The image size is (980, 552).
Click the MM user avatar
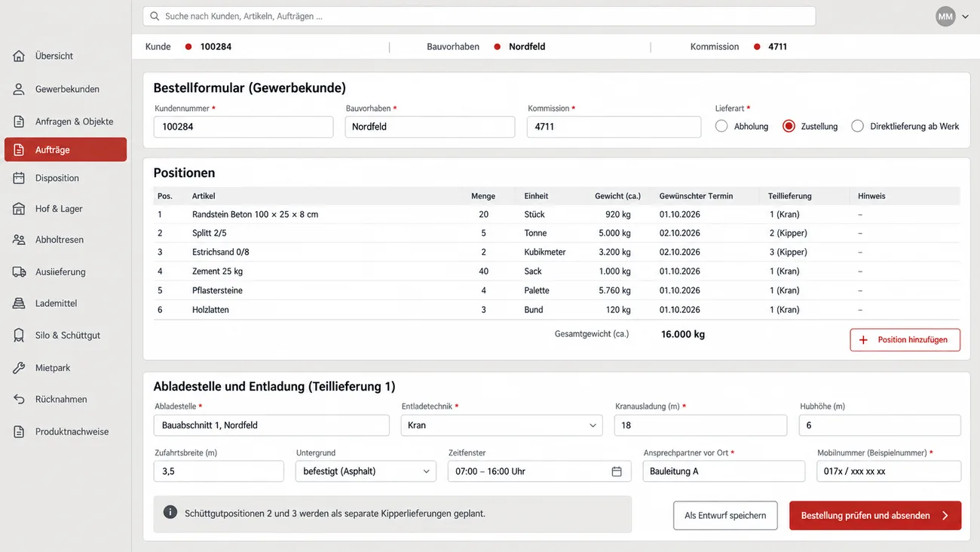click(x=945, y=17)
